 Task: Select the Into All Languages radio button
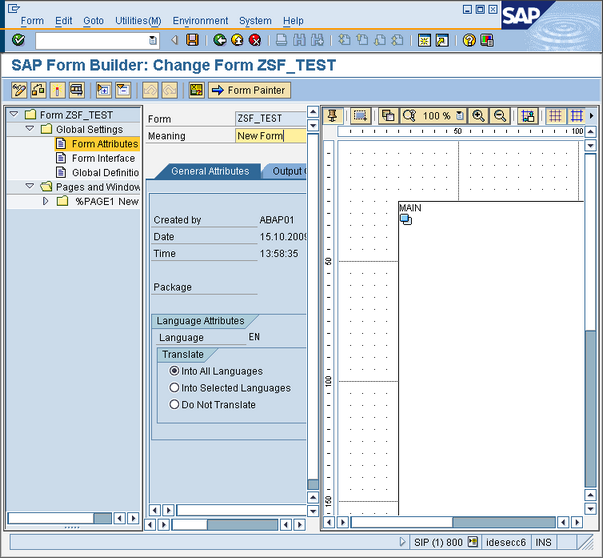pos(174,371)
